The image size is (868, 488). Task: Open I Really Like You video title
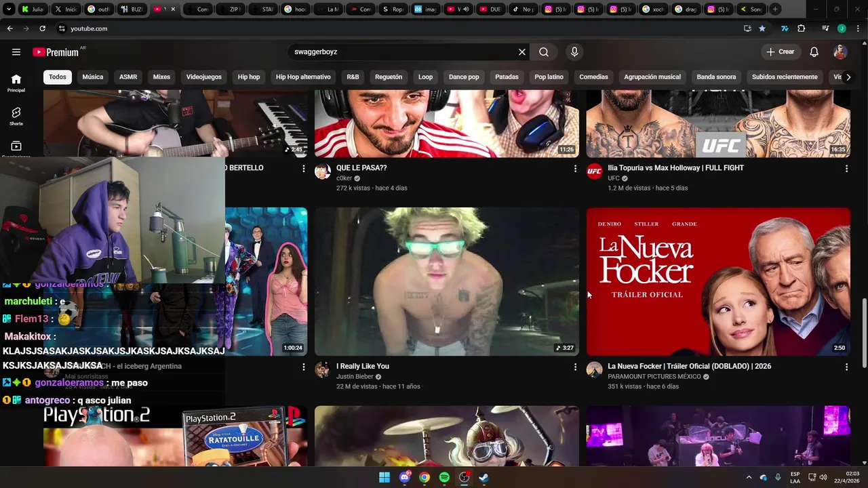pos(363,367)
